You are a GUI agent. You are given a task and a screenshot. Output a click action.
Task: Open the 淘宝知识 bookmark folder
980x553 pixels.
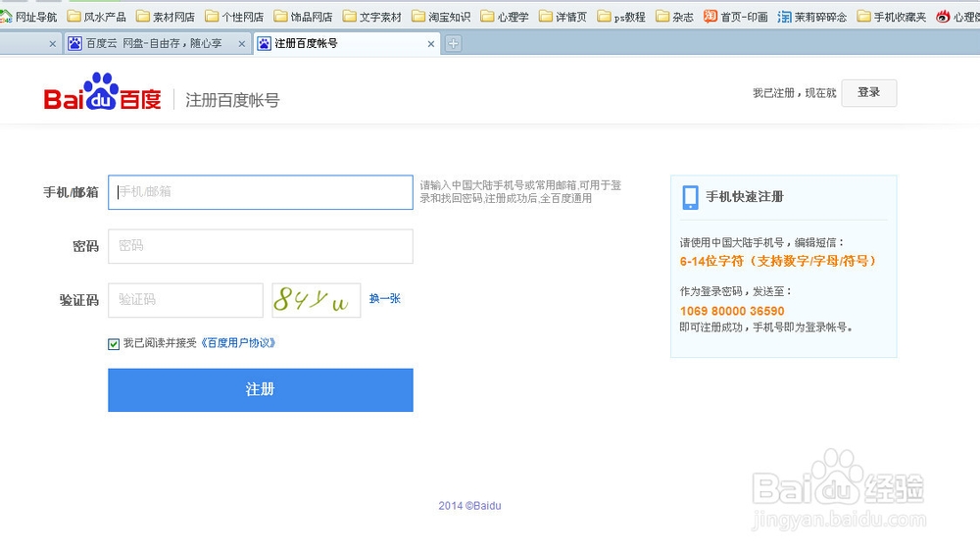[441, 17]
